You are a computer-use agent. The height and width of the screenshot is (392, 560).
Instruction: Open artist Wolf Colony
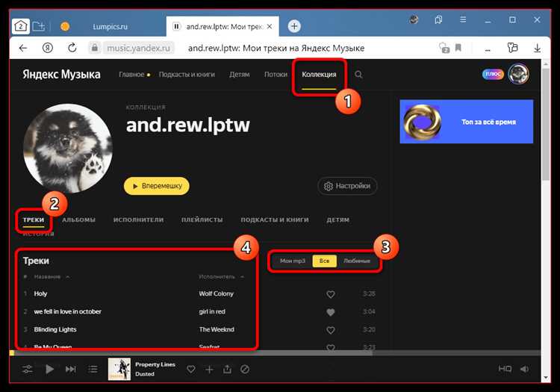tap(216, 293)
